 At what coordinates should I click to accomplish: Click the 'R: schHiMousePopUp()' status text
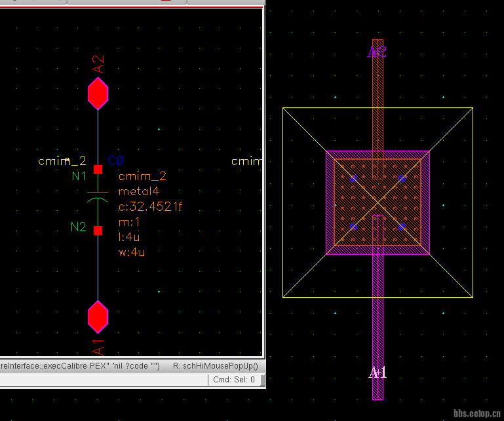[216, 366]
